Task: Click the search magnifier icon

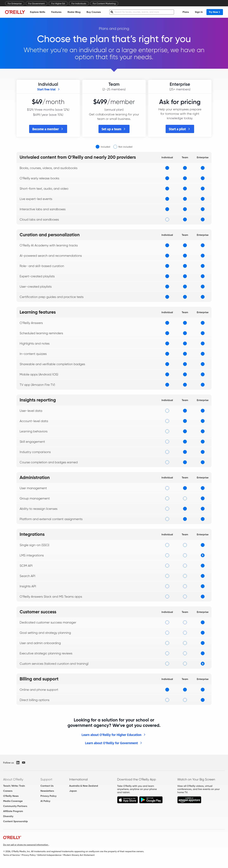Action: 112,12
